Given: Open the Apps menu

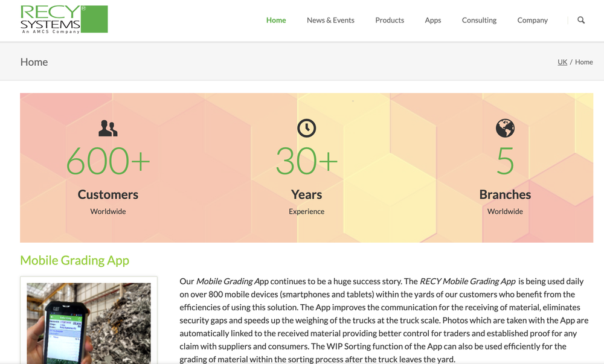Looking at the screenshot, I should coord(433,21).
